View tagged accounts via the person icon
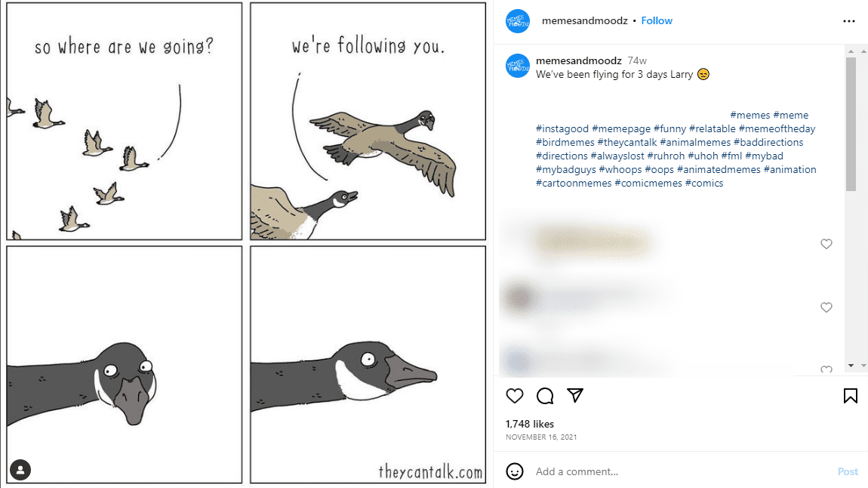Image resolution: width=868 pixels, height=488 pixels. [x=20, y=469]
